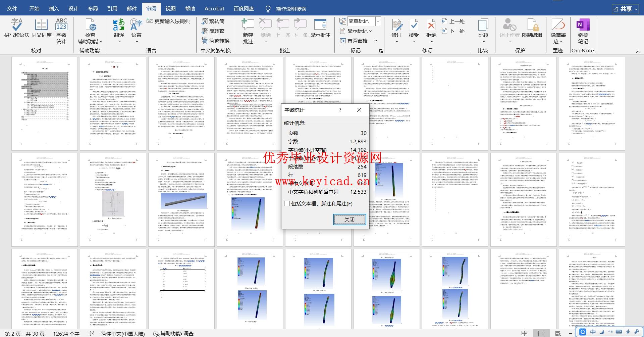The image size is (644, 337).
Task: Click language '简体中文(中国大陆)' in status bar
Action: [123, 334]
